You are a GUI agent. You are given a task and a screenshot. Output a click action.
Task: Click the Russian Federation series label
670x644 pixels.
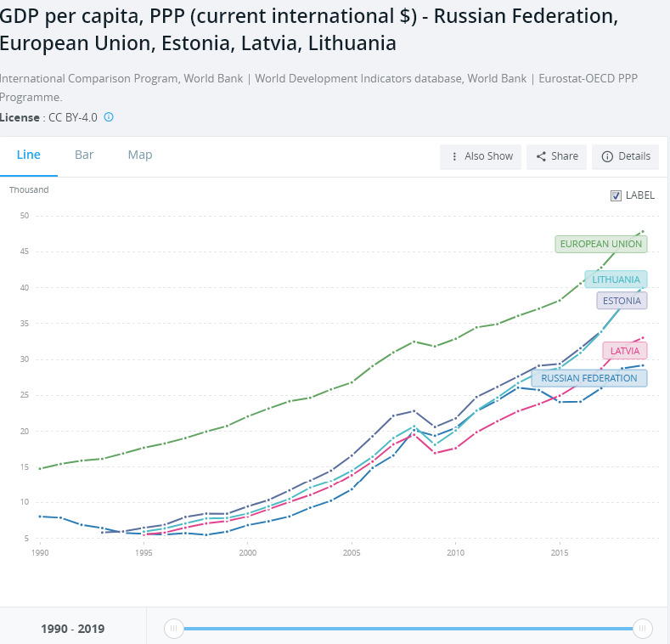(x=589, y=378)
